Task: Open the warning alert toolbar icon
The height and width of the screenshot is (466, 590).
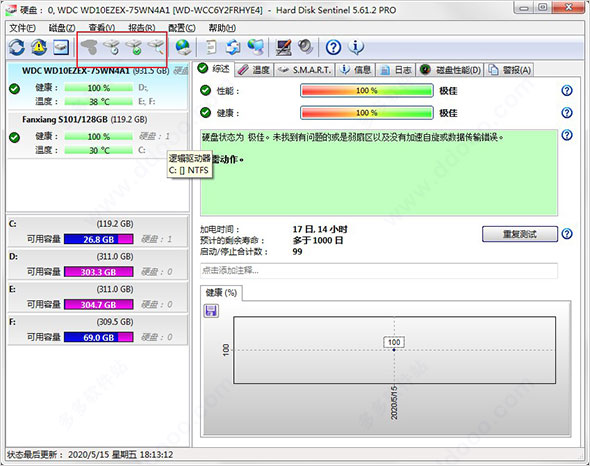Action: pos(39,47)
